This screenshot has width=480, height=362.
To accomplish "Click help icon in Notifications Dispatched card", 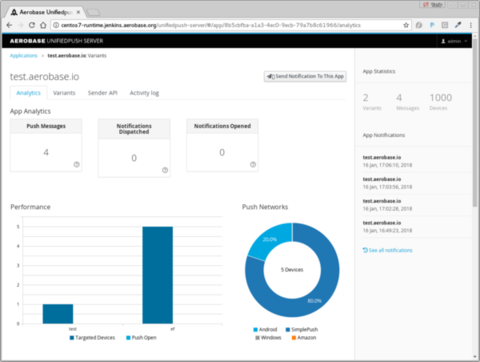I will pyautogui.click(x=165, y=170).
